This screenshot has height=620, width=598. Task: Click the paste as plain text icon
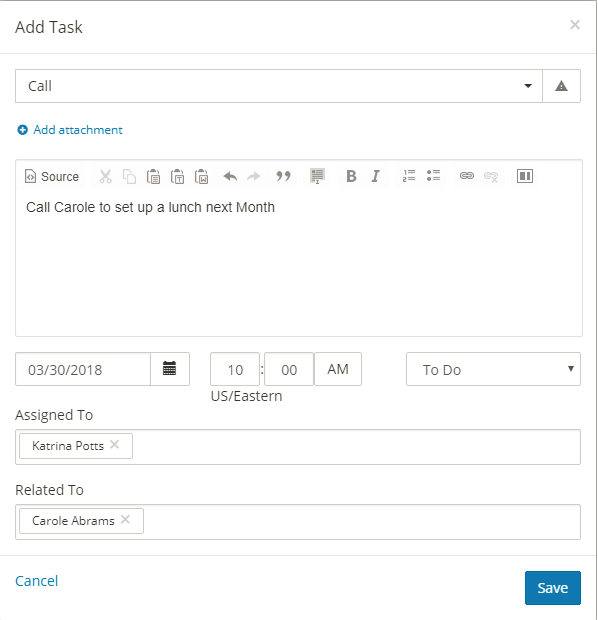177,176
